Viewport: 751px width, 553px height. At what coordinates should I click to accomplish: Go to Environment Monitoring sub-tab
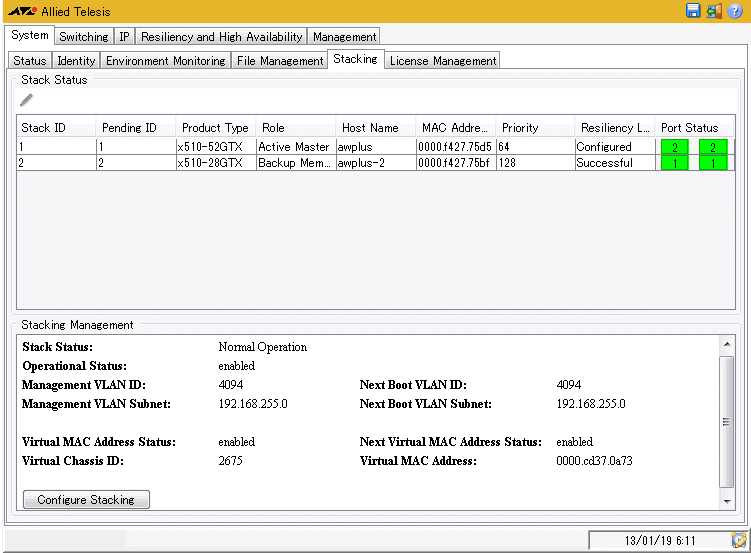coord(166,61)
